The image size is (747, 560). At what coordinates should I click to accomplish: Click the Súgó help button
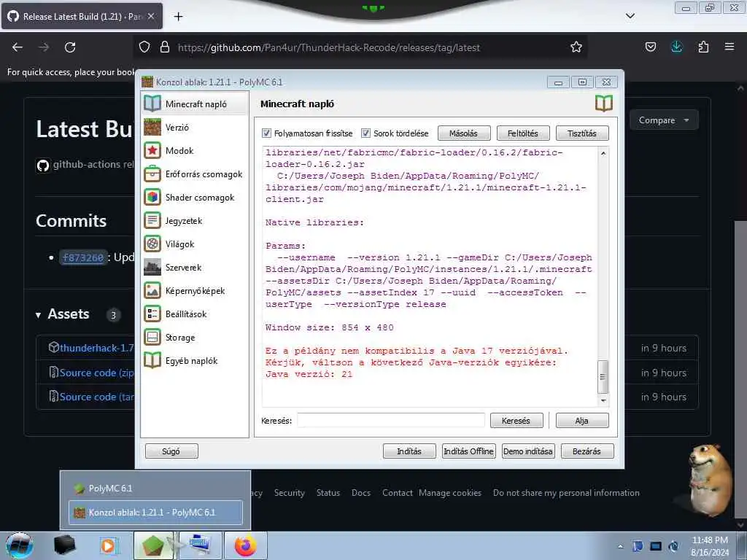171,451
